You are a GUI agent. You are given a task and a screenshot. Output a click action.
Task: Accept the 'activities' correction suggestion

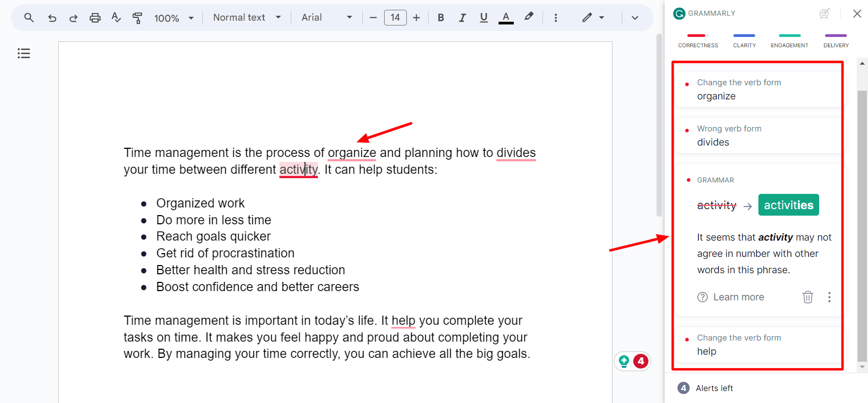coord(788,205)
